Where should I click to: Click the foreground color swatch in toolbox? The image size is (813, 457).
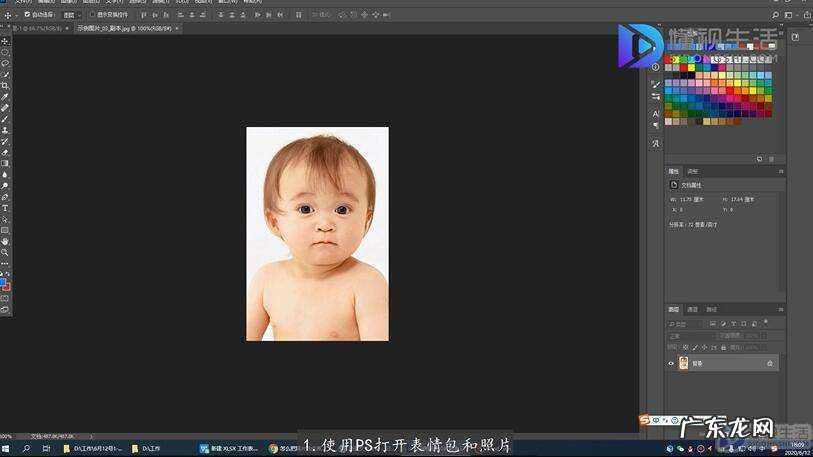click(4, 283)
